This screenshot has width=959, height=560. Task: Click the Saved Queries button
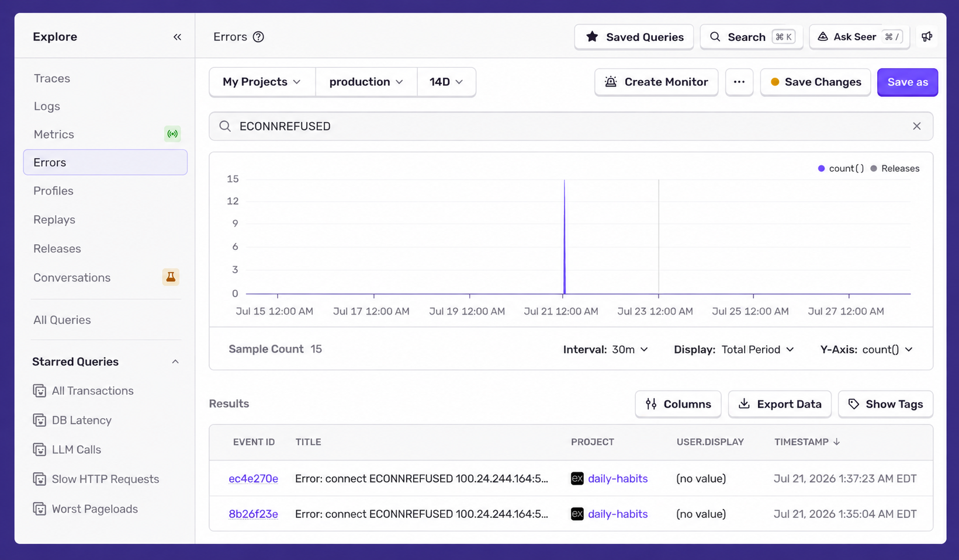(634, 37)
